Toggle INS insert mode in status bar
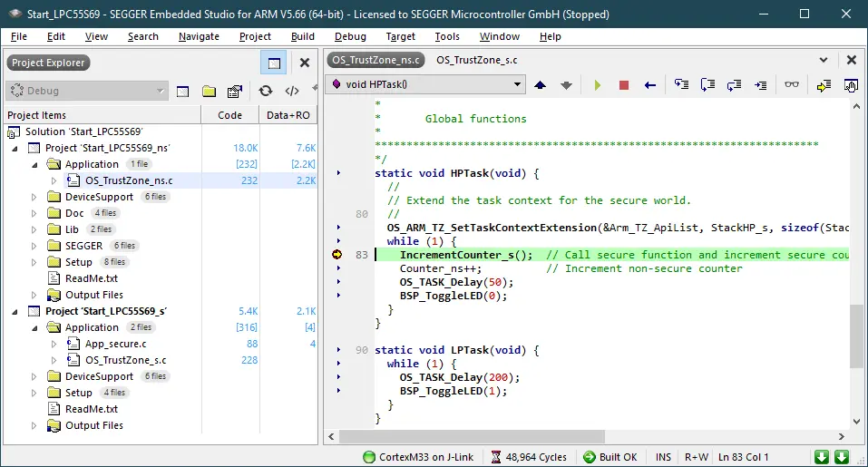The width and height of the screenshot is (868, 467). [663, 457]
